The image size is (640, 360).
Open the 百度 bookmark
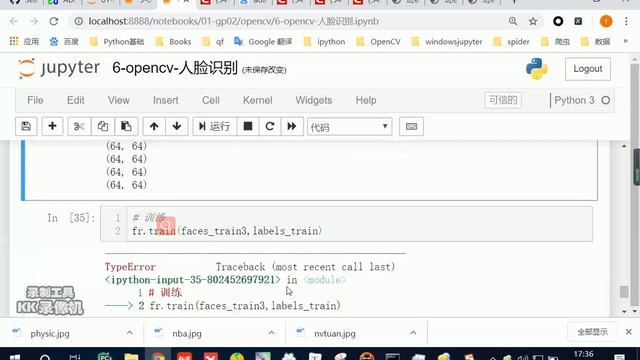click(64, 42)
